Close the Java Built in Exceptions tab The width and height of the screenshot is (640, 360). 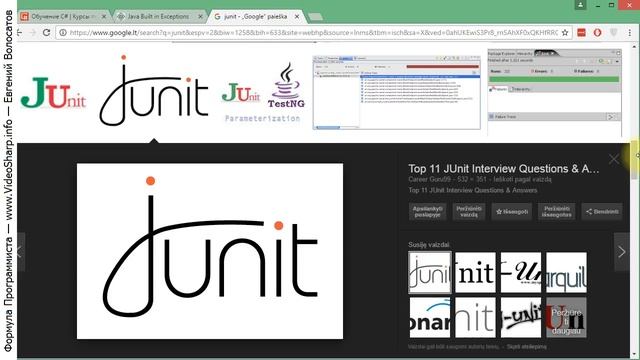click(200, 17)
